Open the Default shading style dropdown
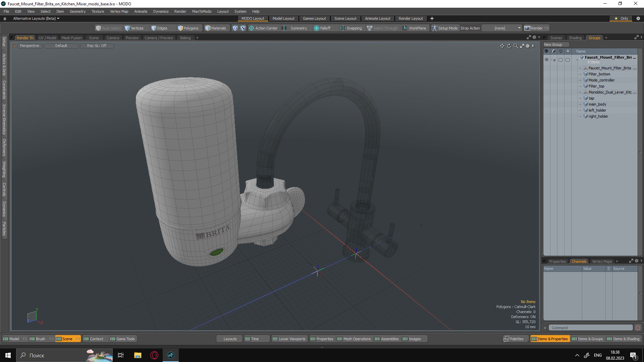644x362 pixels. point(61,46)
